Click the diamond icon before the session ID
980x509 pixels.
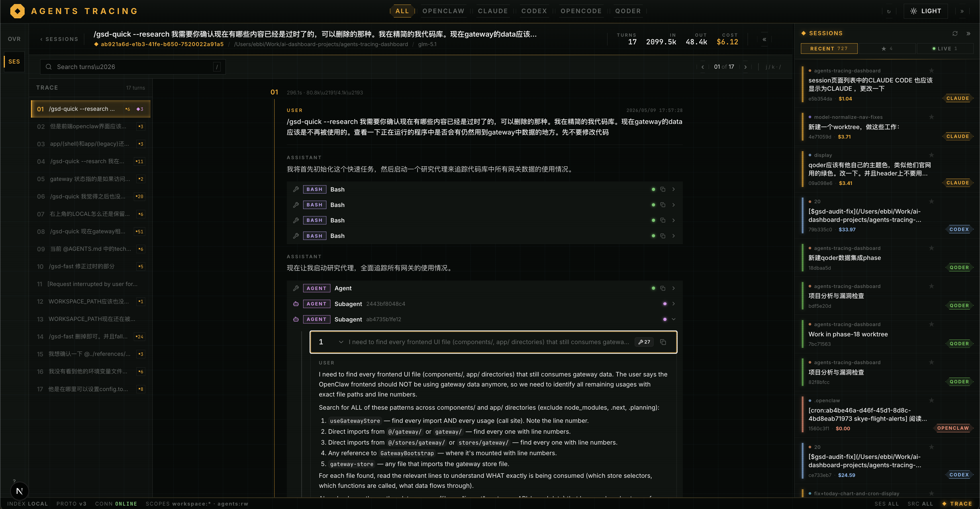pos(96,44)
